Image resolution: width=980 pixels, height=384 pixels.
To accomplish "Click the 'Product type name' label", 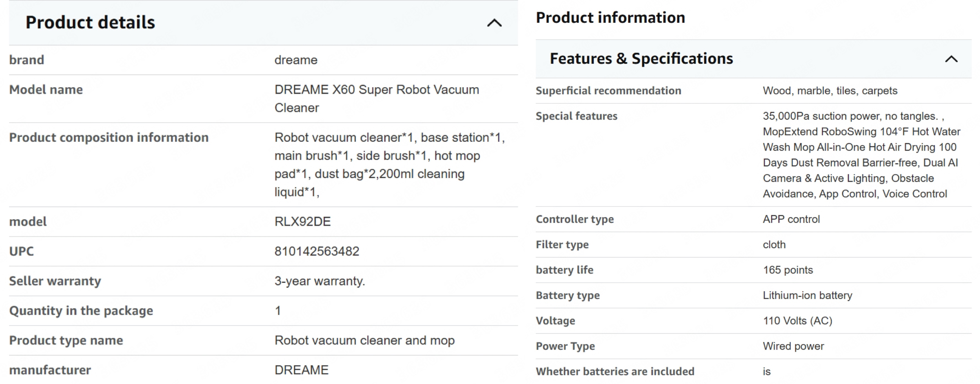I will click(x=66, y=340).
